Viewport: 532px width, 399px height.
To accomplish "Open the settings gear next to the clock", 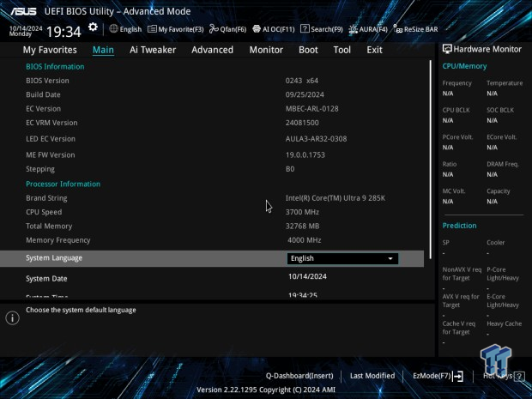I will tap(93, 27).
